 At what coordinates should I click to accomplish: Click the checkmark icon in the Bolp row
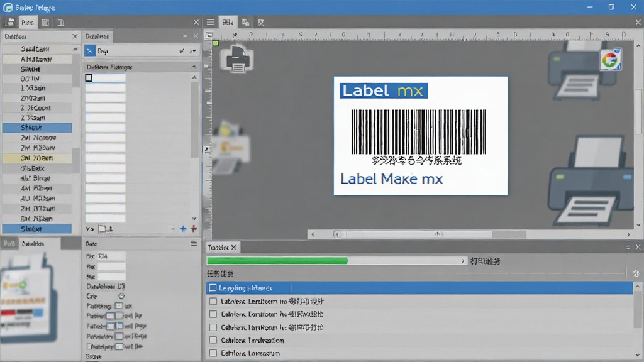click(x=182, y=51)
